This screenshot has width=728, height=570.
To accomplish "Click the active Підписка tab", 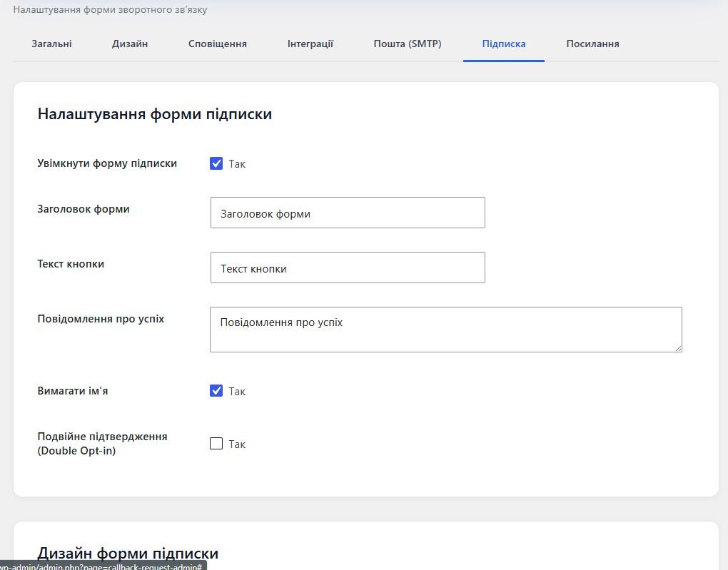I will coord(504,44).
